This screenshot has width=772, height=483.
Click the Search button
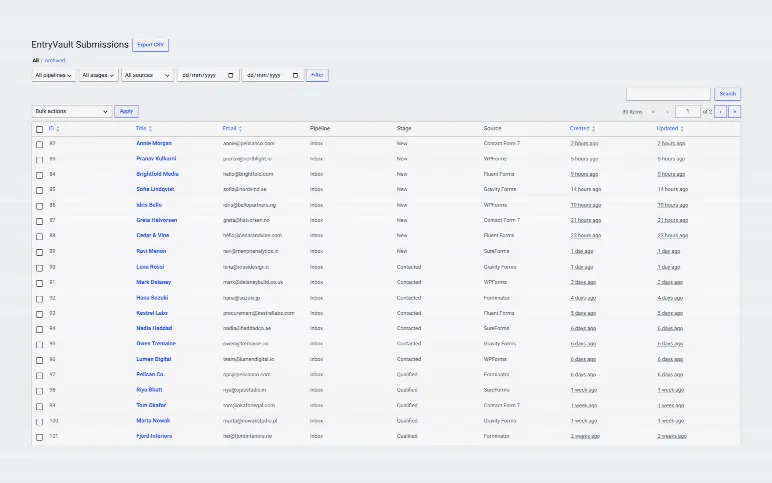[728, 94]
